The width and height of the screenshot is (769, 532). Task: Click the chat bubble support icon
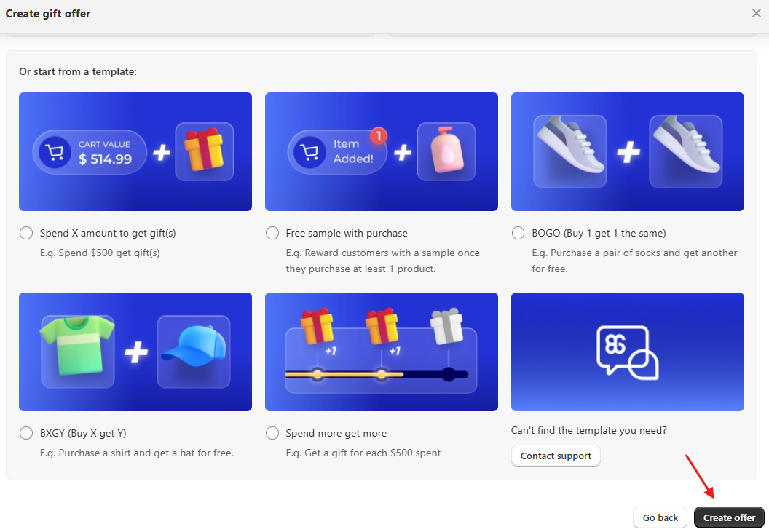pyautogui.click(x=627, y=352)
